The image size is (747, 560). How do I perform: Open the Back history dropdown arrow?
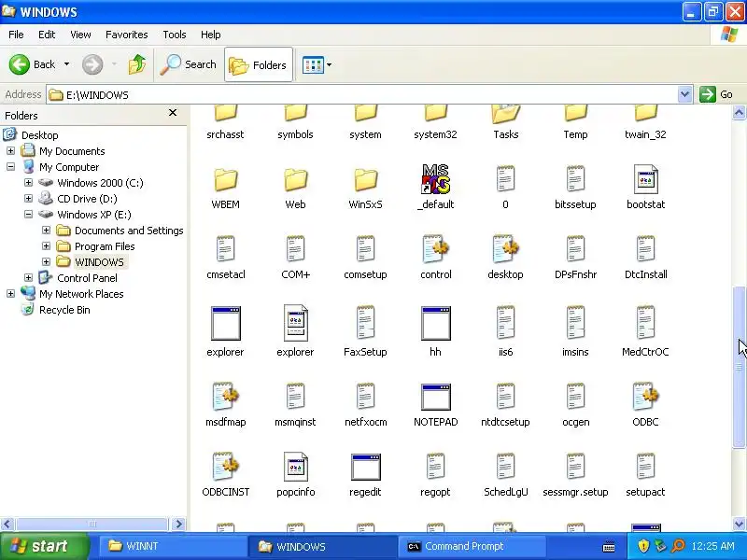pos(66,64)
